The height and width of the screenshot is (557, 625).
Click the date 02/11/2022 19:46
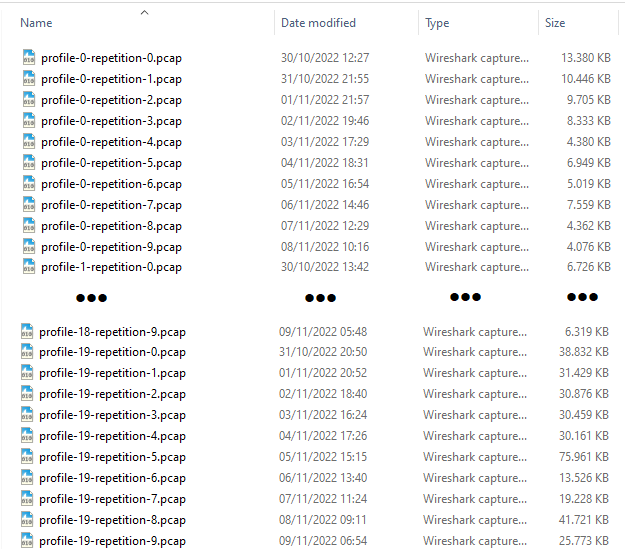coord(325,121)
